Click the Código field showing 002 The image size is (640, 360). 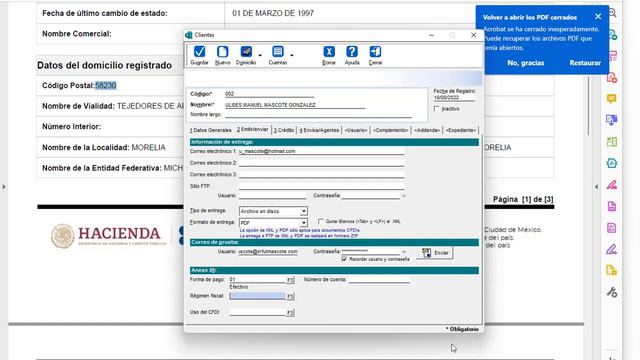pyautogui.click(x=269, y=94)
